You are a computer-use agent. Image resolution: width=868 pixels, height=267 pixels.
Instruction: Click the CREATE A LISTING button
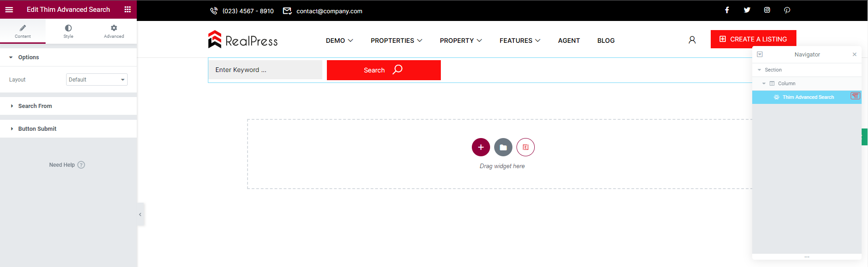coord(754,39)
